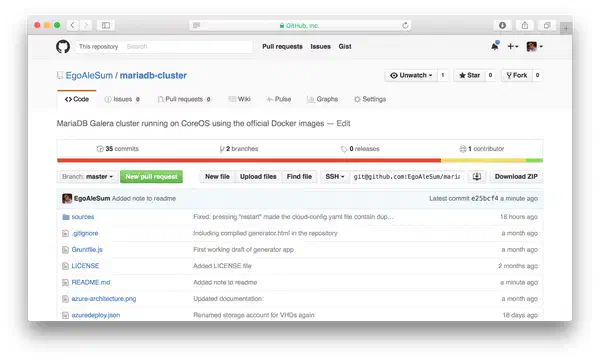Click the watchers count 1

(x=443, y=75)
